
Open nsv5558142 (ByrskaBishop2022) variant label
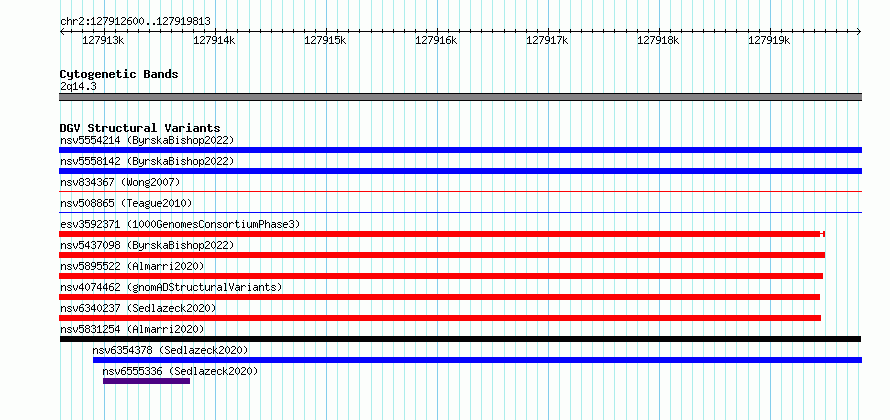point(147,161)
